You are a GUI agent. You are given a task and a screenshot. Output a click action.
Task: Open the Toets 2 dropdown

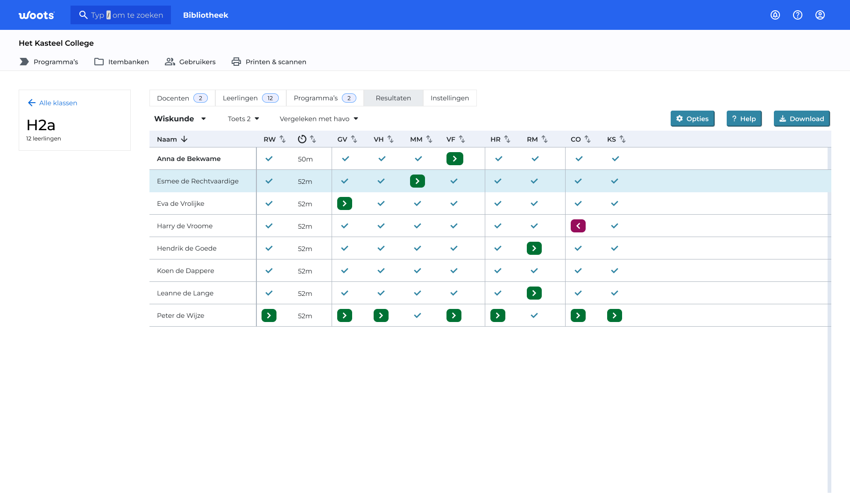point(243,119)
